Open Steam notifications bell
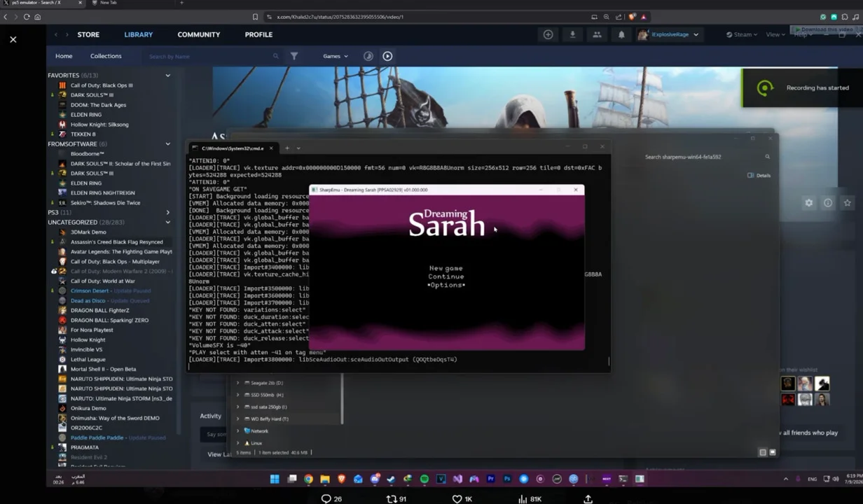This screenshot has width=863, height=504. (x=621, y=34)
